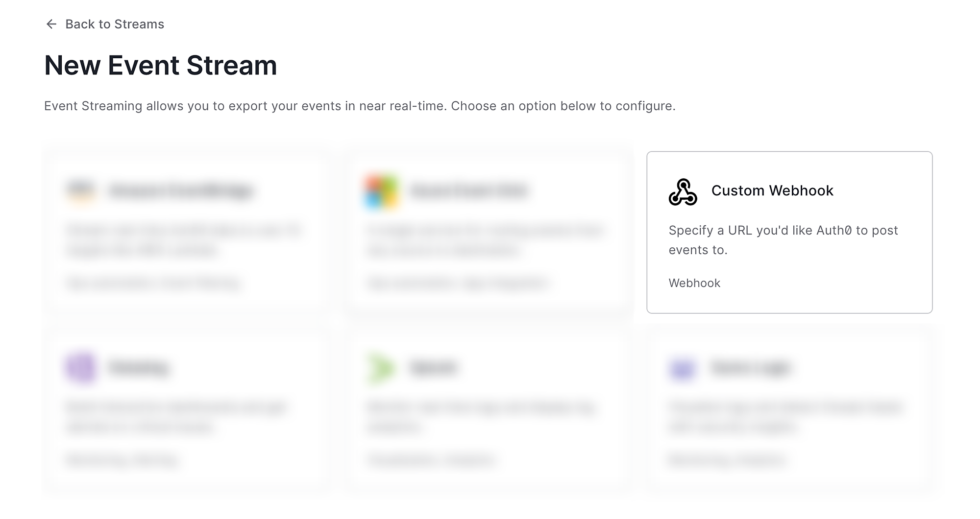
Task: Click the Webhook tag on the Custom Webhook card
Action: [694, 283]
